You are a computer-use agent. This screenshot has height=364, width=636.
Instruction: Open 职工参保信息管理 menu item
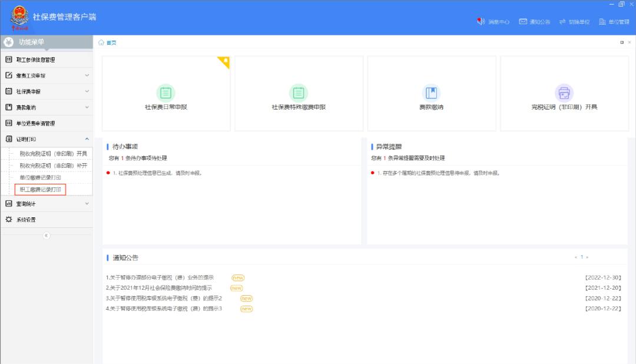35,59
